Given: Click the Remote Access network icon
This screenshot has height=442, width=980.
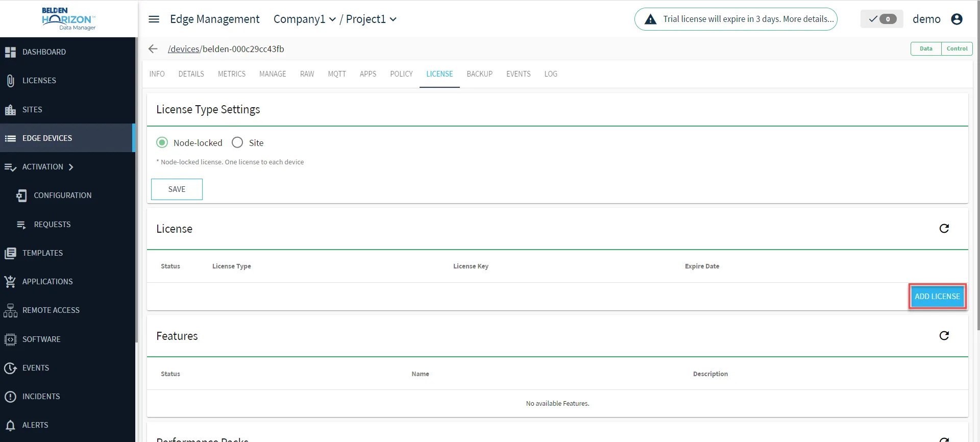Looking at the screenshot, I should [x=10, y=310].
